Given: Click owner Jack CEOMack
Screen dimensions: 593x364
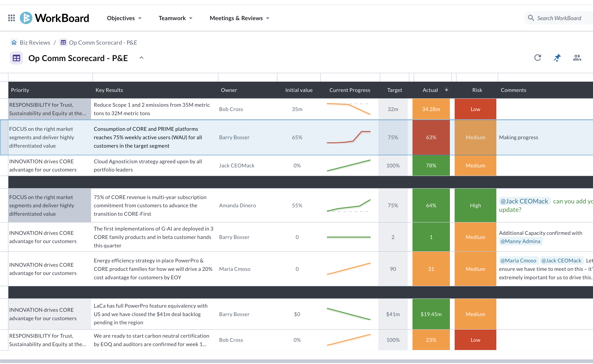Looking at the screenshot, I should [x=237, y=165].
